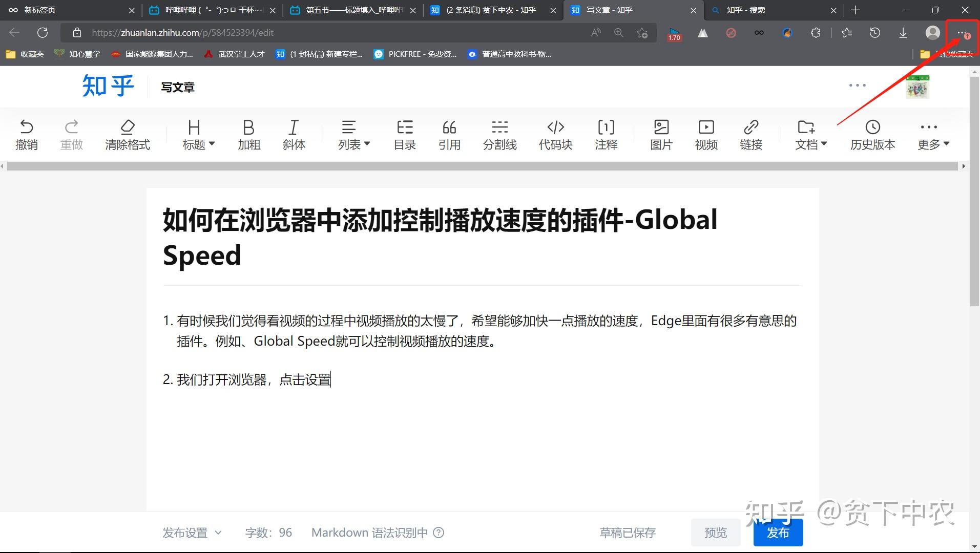Close the 写文章 - 知乎 tab
The image size is (980, 553).
(693, 10)
